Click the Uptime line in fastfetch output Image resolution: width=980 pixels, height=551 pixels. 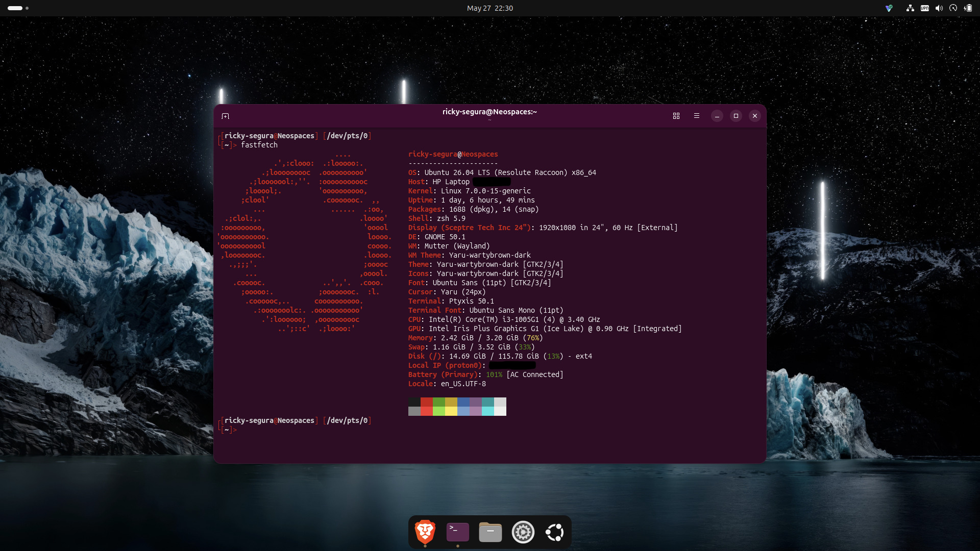[x=472, y=200]
